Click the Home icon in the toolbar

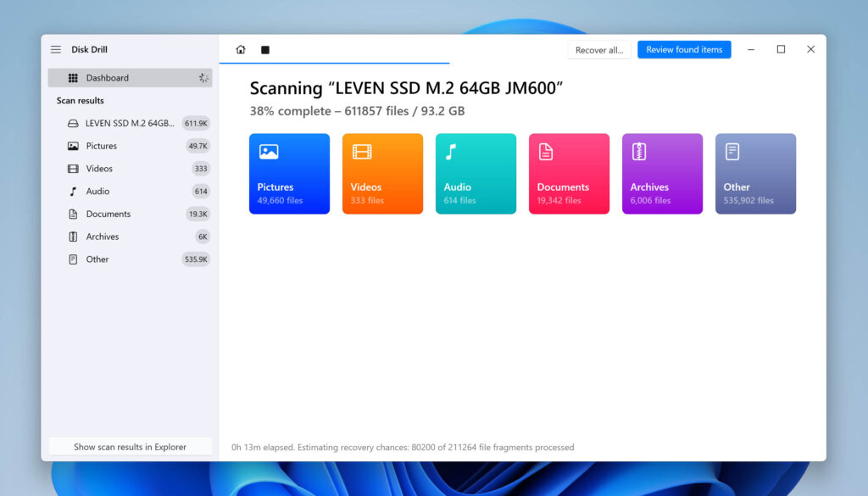[241, 50]
